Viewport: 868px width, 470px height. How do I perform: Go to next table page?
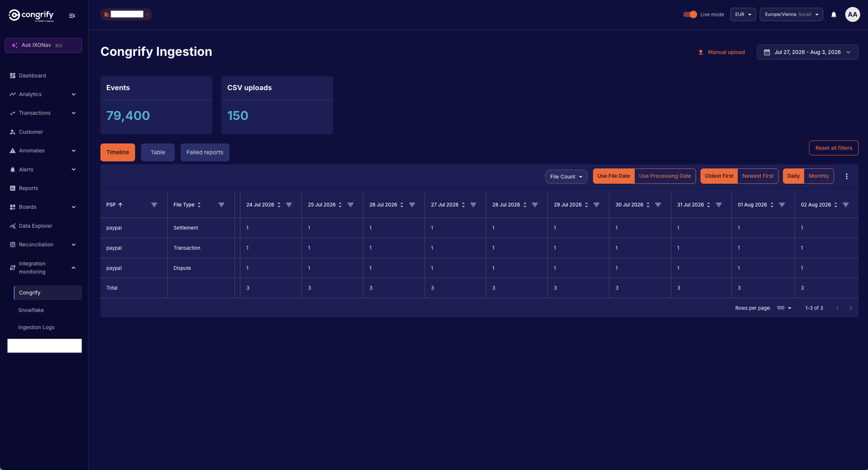click(851, 308)
